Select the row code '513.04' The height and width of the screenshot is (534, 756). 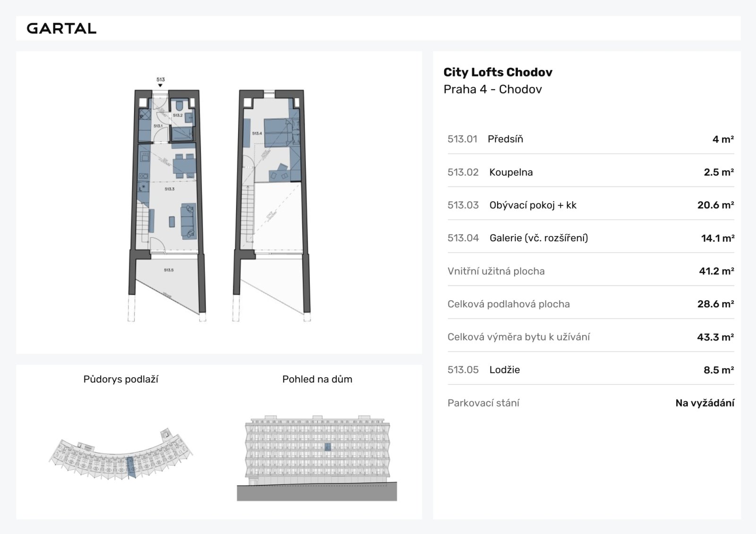click(463, 238)
